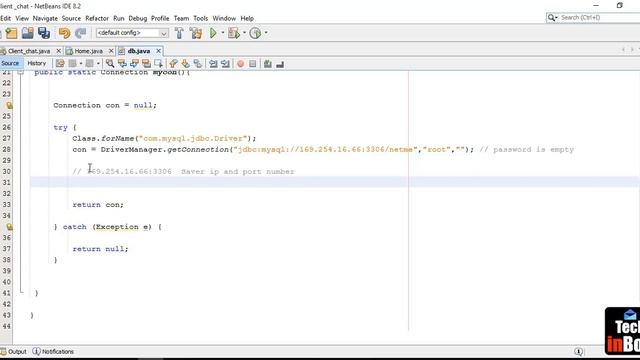
Task: Click the Find Selection magnifier icon
Action: coord(110,64)
